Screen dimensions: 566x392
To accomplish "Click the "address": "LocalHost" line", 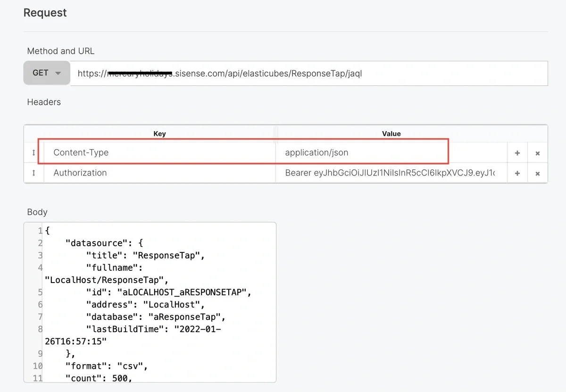I will click(x=145, y=305).
